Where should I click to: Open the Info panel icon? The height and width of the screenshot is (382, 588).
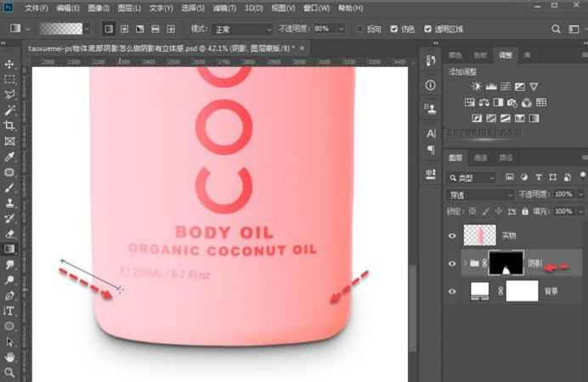coord(431,85)
